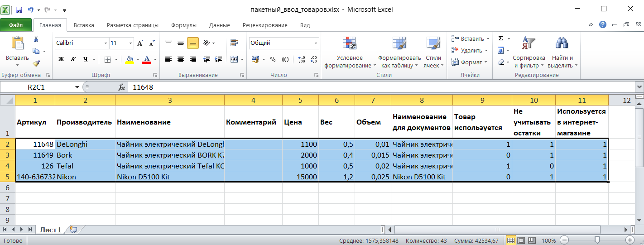Click Merge and Center icon
The height and width of the screenshot is (245, 644).
(233, 59)
